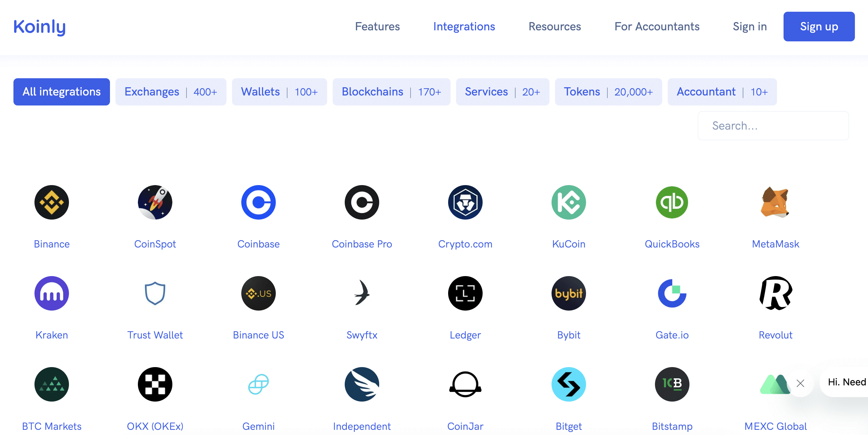
Task: Select the Gate.io logo icon
Action: [672, 293]
